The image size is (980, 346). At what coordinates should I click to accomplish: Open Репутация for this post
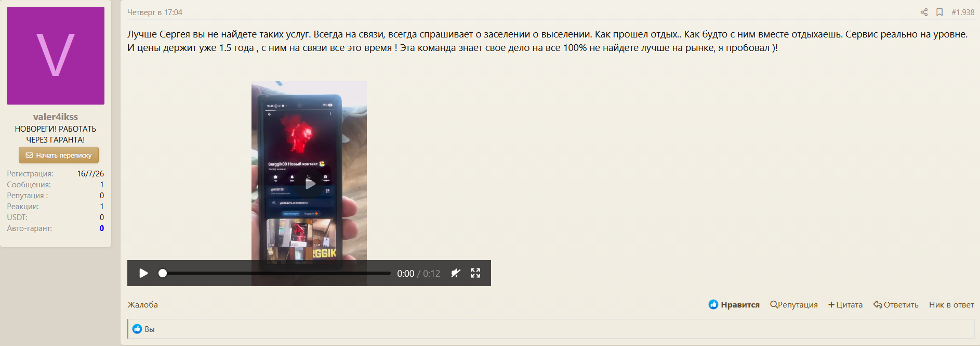point(794,305)
